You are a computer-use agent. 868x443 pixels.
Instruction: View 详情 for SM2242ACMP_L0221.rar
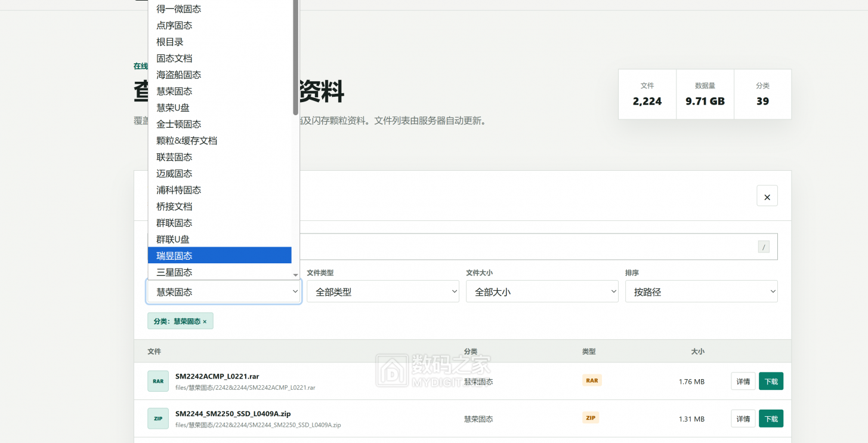point(743,382)
